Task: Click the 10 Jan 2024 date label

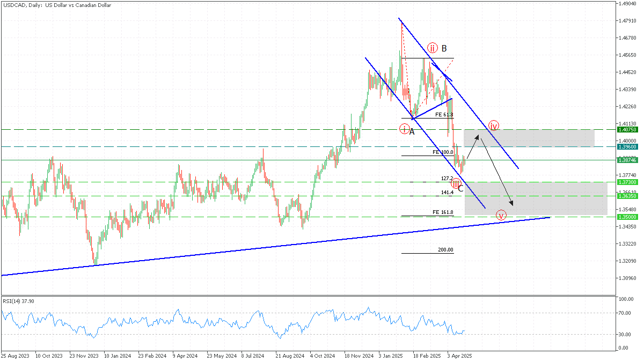Action: click(117, 356)
